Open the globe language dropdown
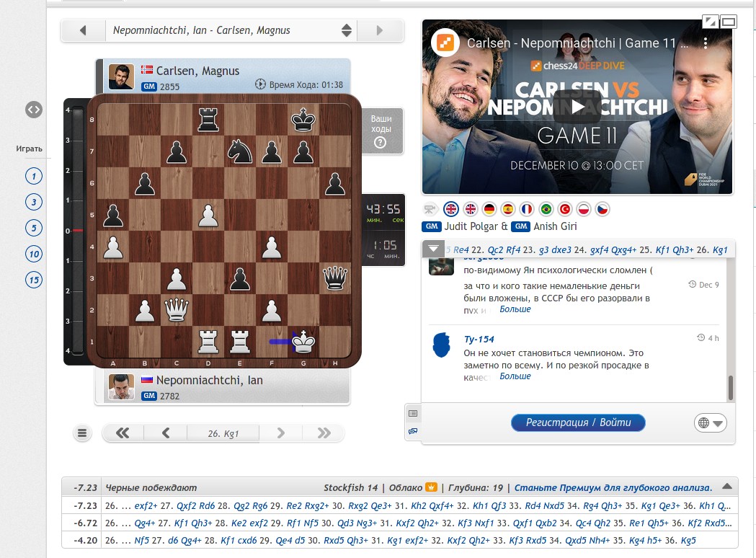This screenshot has height=558, width=756. (x=710, y=423)
